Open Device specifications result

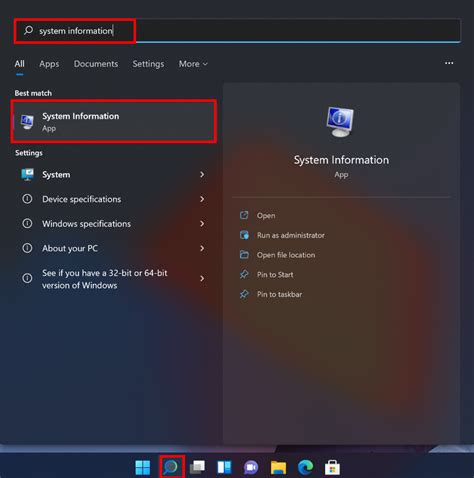(113, 199)
